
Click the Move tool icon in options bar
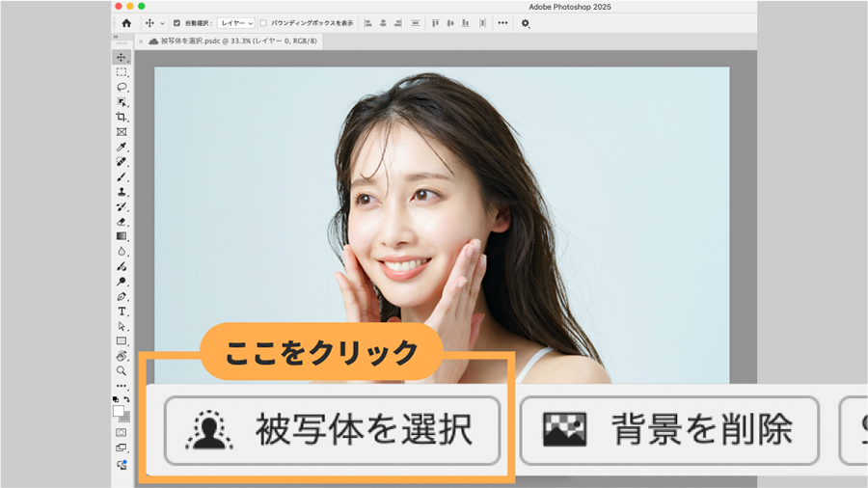(x=149, y=23)
